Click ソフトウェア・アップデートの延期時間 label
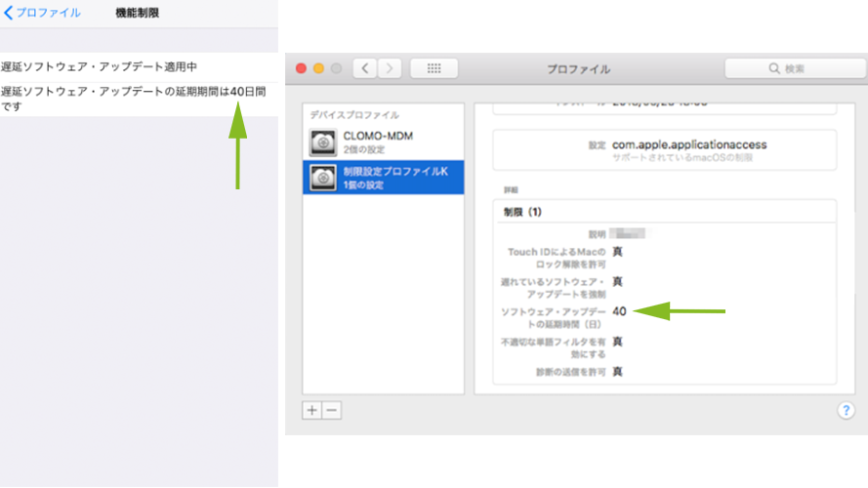 click(x=553, y=318)
